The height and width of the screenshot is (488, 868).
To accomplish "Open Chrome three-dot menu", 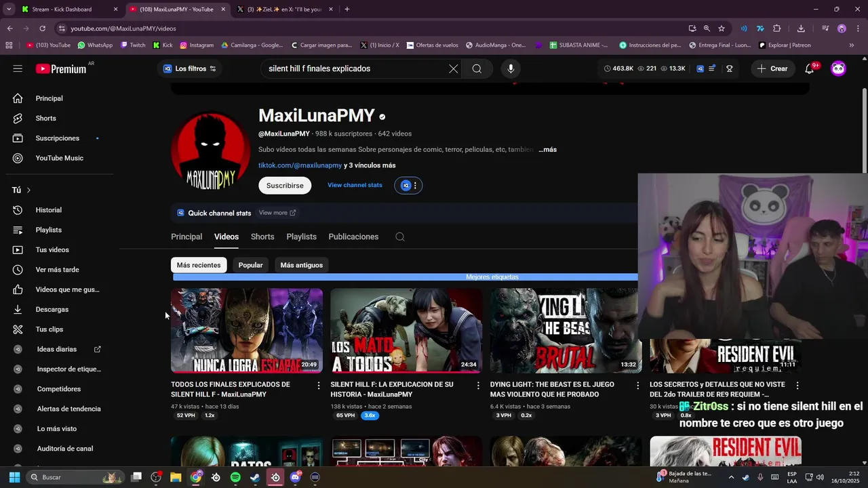I will pyautogui.click(x=858, y=28).
